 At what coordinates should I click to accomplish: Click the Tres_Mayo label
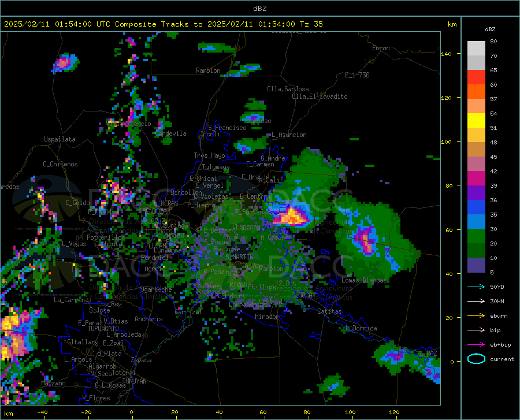click(209, 155)
